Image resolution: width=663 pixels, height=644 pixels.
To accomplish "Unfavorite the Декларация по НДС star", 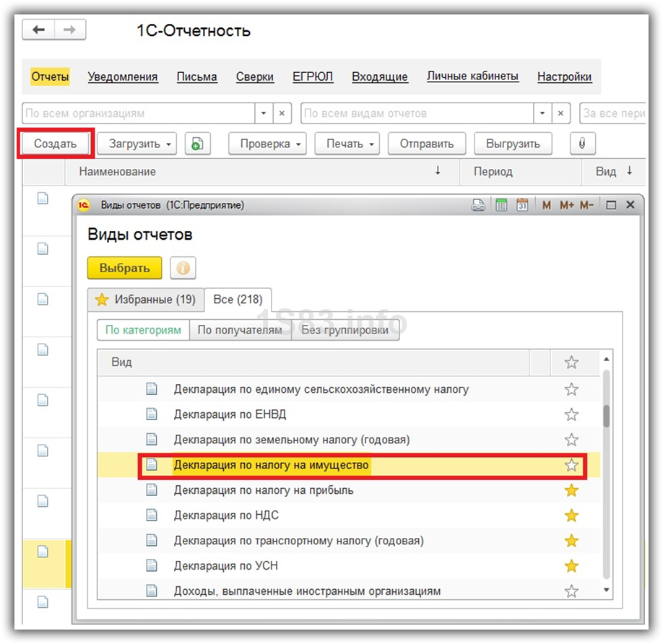I will point(571,515).
